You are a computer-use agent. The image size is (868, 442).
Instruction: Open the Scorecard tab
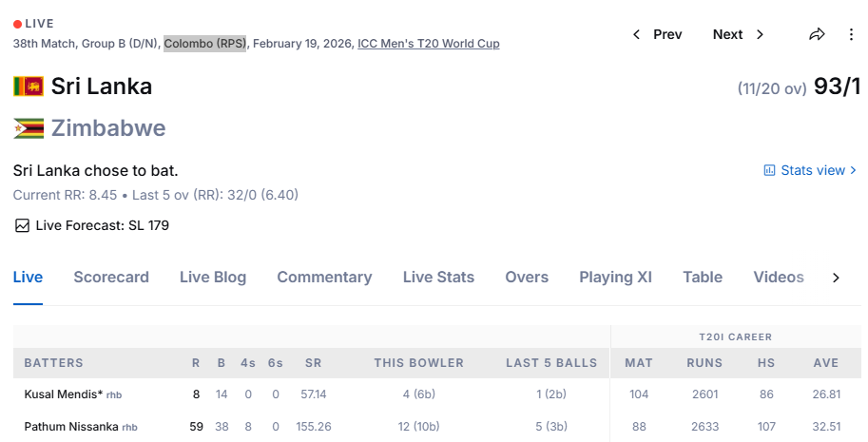pos(111,278)
